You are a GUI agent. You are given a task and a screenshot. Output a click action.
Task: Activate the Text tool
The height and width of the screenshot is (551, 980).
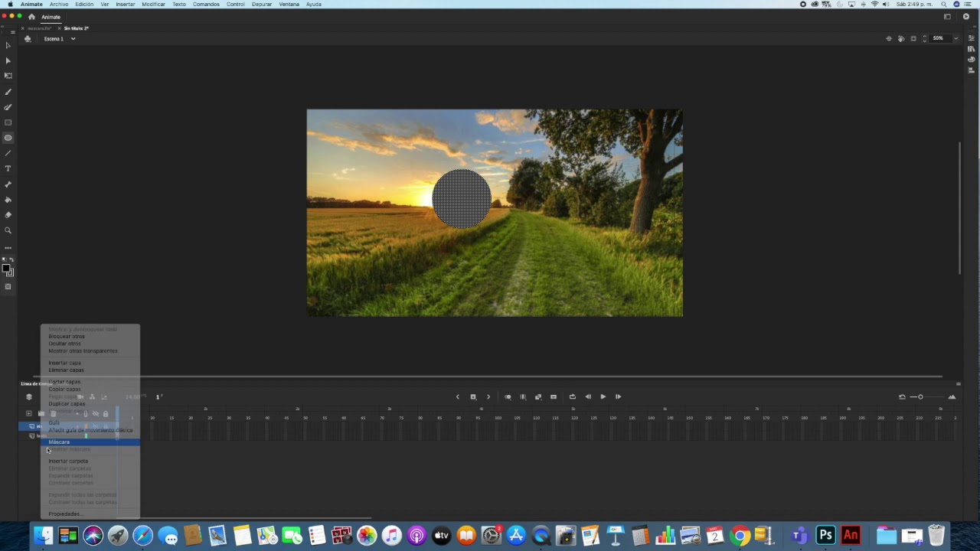pyautogui.click(x=8, y=168)
